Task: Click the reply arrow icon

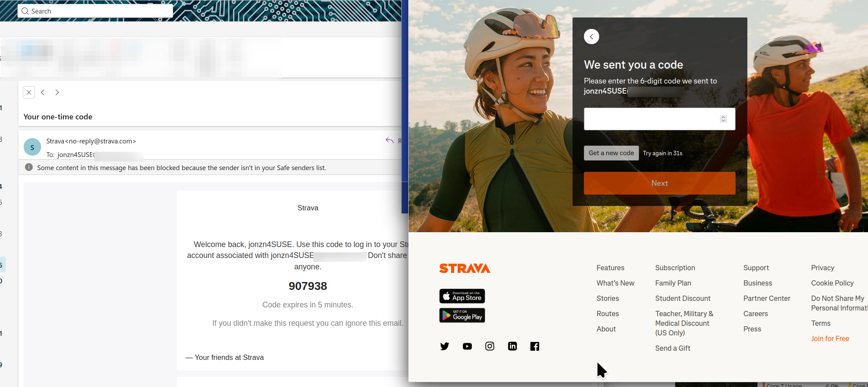Action: [x=389, y=140]
